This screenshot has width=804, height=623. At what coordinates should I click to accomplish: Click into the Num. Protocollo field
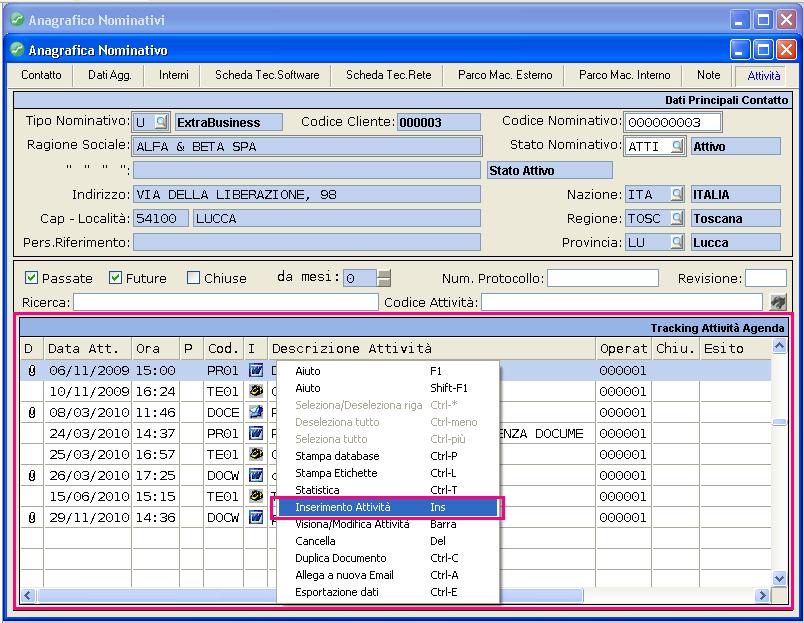pos(602,278)
